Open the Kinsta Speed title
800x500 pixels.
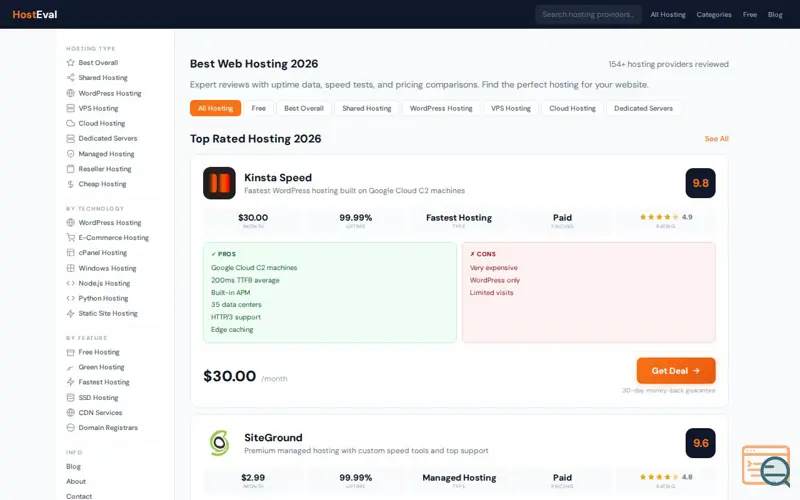278,178
